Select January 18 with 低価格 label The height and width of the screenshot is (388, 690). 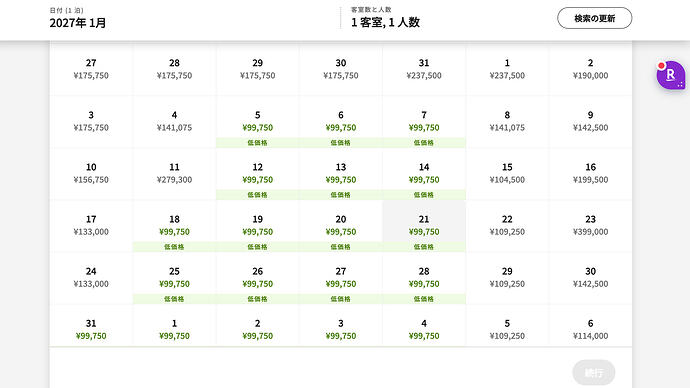(174, 226)
